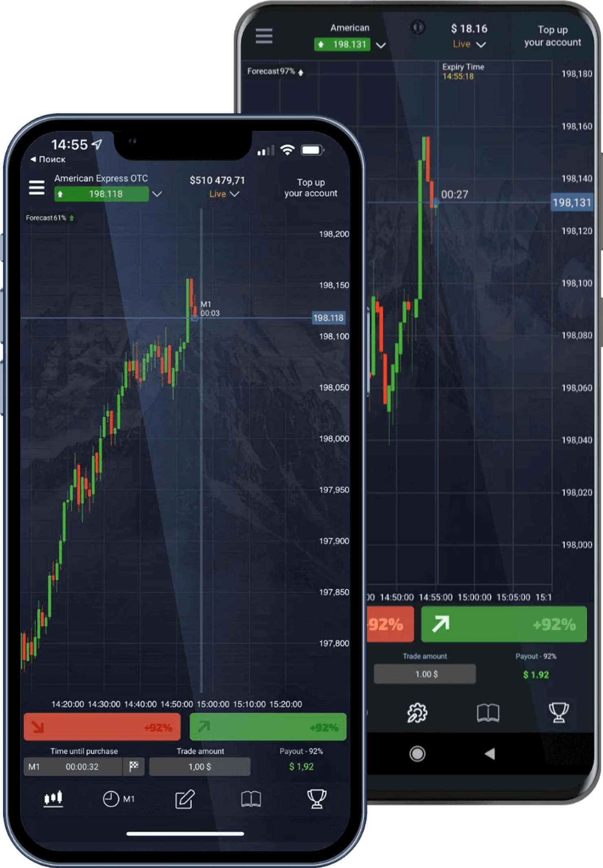Select M1 00:00:32 time until purchase field
This screenshot has width=603, height=868.
pos(73,767)
